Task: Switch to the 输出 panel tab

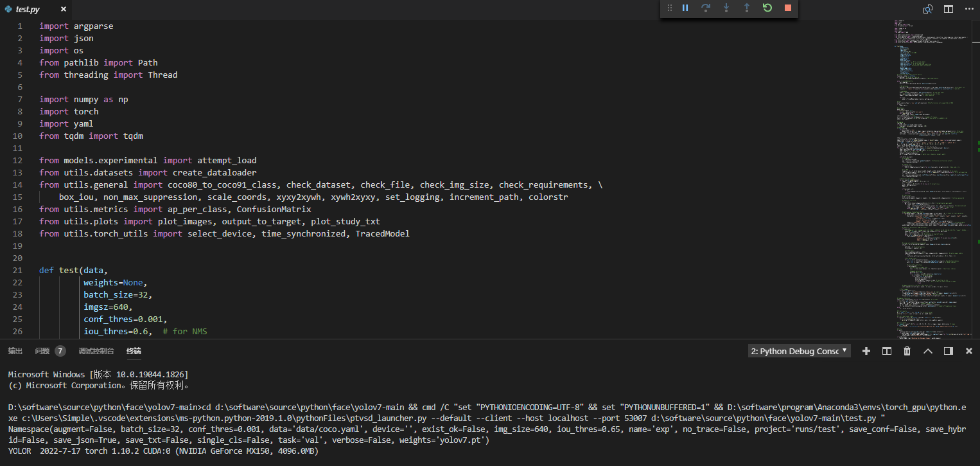Action: [x=15, y=351]
